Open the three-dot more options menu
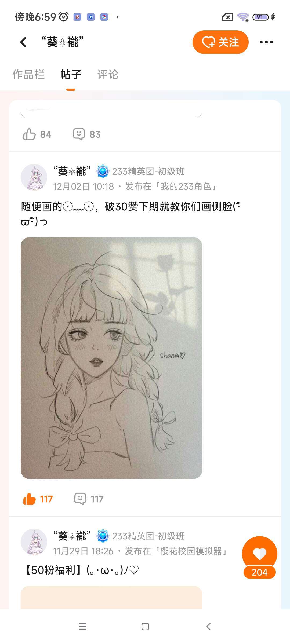The image size is (290, 644). pyautogui.click(x=266, y=42)
